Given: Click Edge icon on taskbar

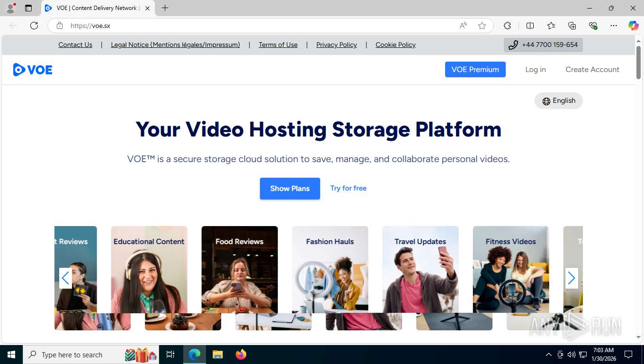Looking at the screenshot, I should coord(195,355).
